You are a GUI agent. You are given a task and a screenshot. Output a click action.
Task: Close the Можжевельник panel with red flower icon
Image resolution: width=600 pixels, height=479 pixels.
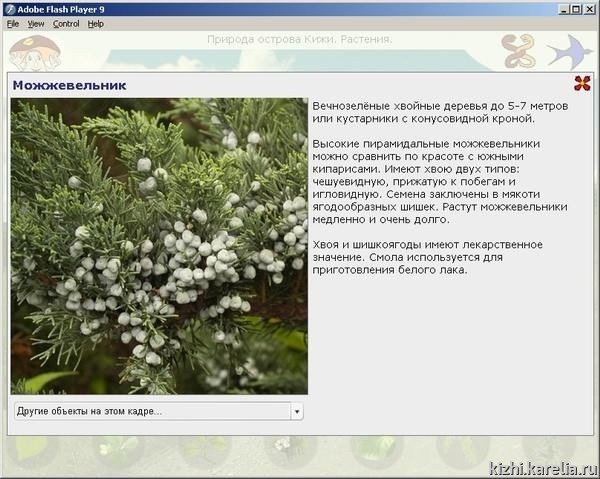[x=581, y=84]
